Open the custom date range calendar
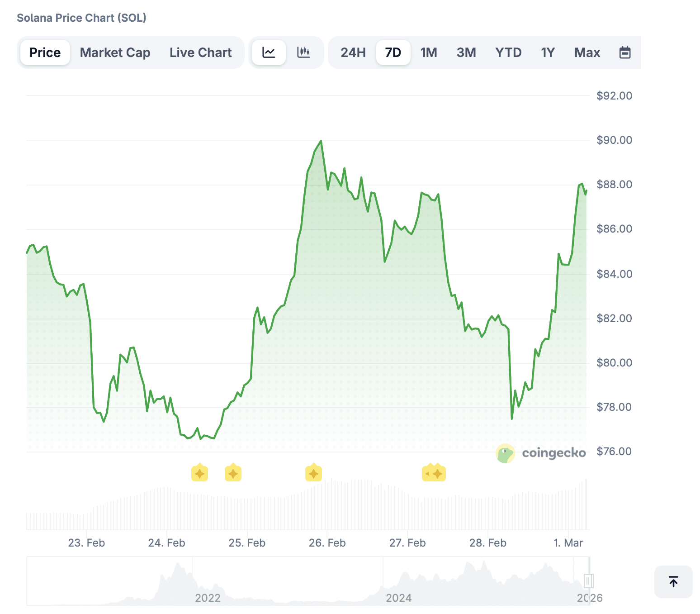 (x=624, y=52)
